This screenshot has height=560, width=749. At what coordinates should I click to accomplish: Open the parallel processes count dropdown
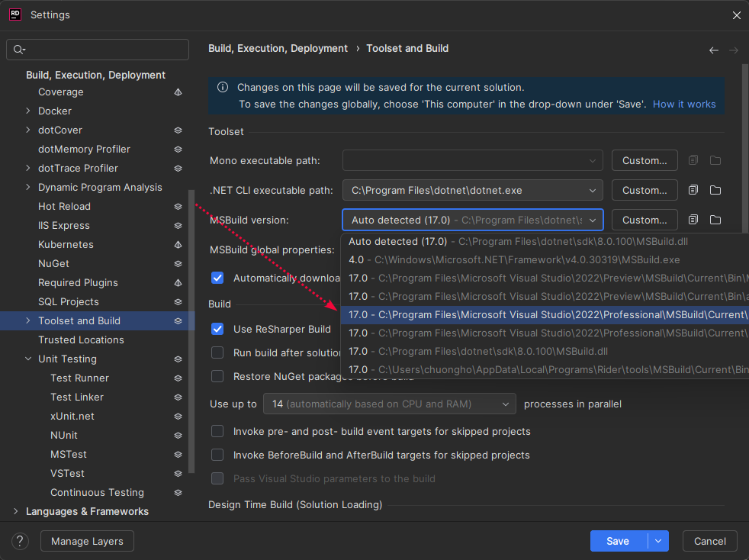point(389,404)
